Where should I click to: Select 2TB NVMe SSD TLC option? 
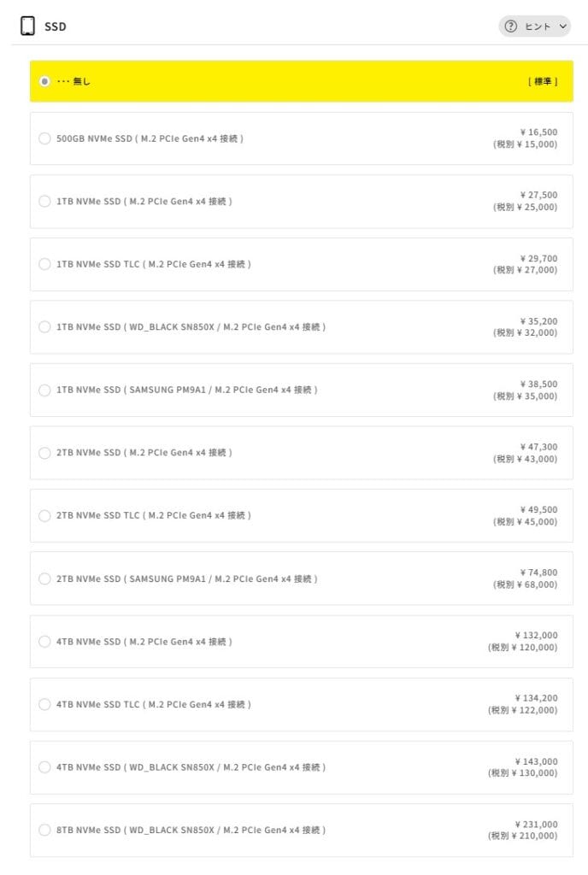point(44,515)
